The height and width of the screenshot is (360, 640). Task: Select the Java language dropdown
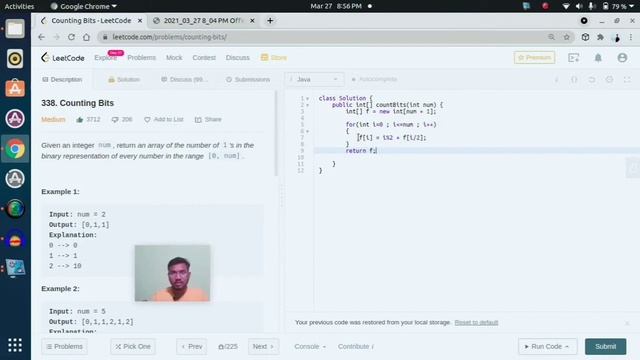pos(314,80)
